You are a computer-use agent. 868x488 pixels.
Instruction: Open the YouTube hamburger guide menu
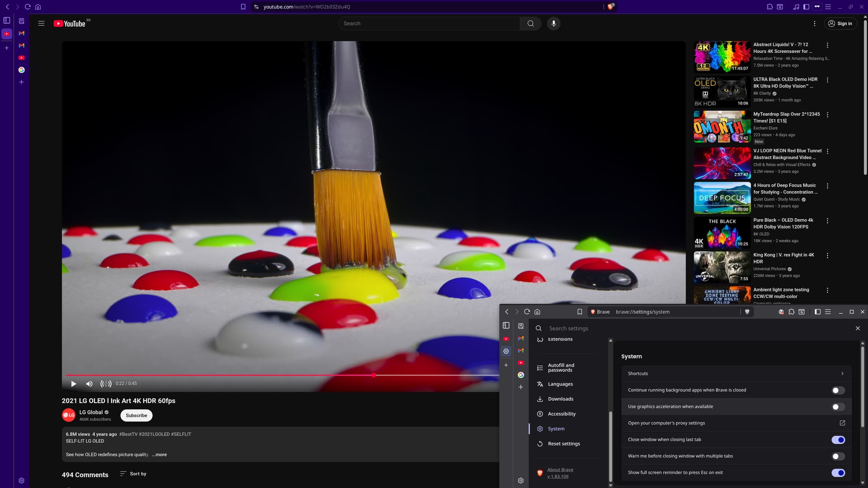pyautogui.click(x=41, y=23)
